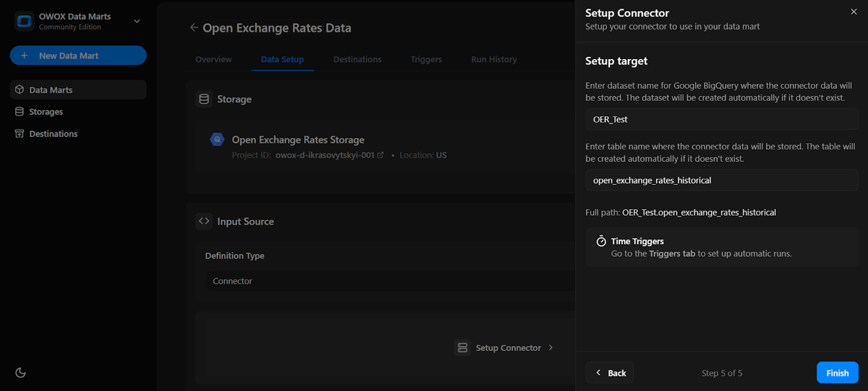Open Data Marts in the sidebar
The height and width of the screenshot is (391, 868).
(78, 89)
